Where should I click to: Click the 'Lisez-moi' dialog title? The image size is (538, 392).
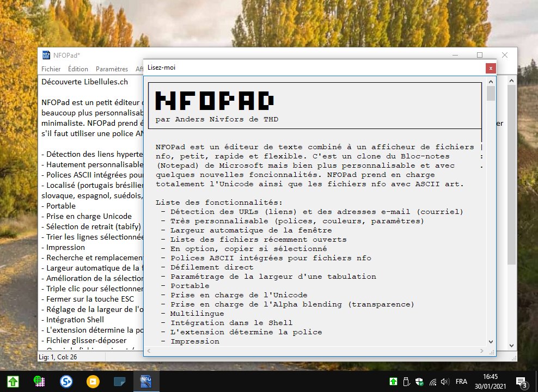161,68
